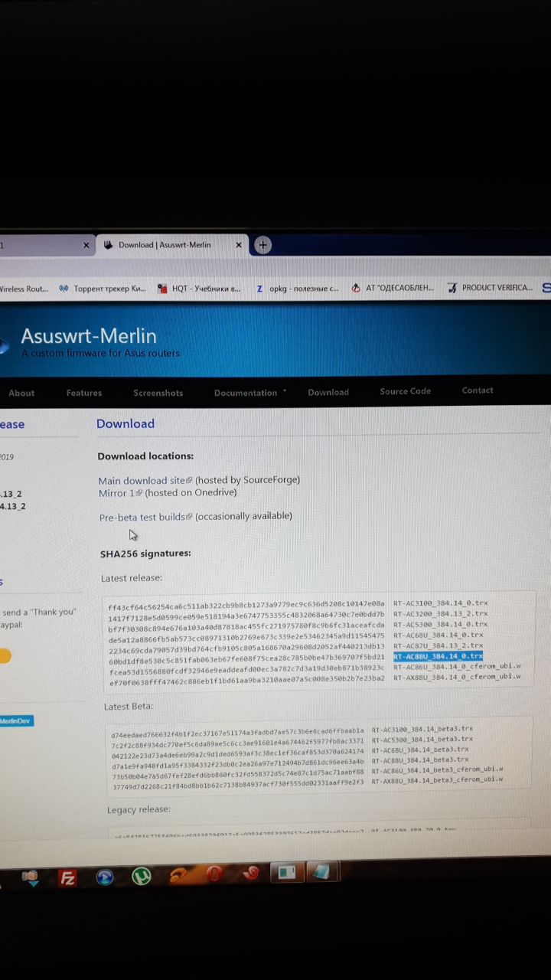
Task: Click the first taskbar icon with blue arrow
Action: click(x=31, y=877)
